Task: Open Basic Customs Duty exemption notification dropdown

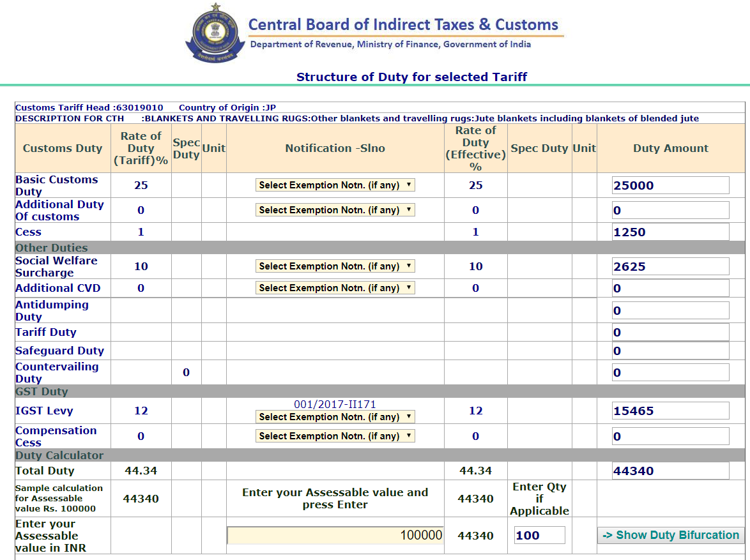Action: [x=335, y=185]
